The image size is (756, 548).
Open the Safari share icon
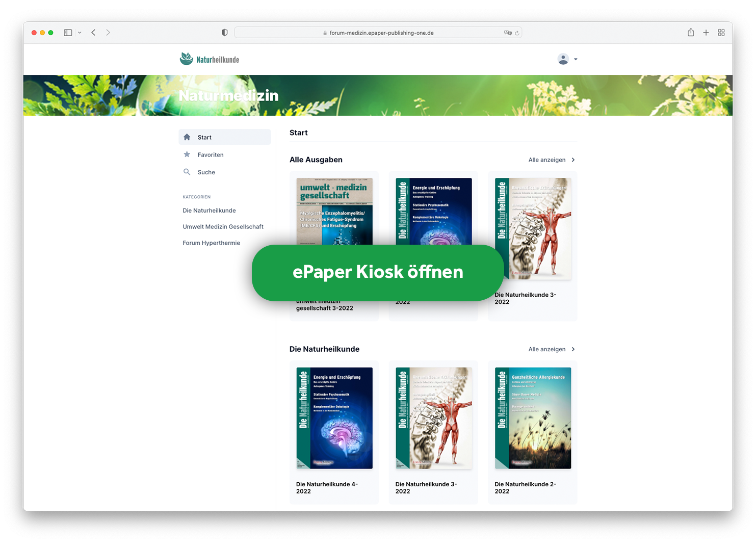pyautogui.click(x=691, y=32)
